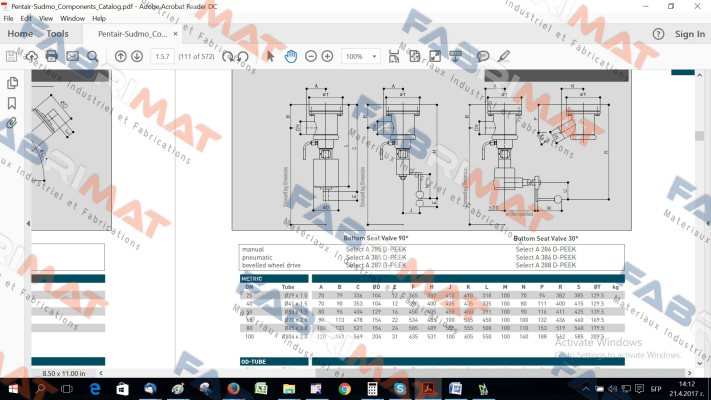
Task: Go to next page arrow
Action: (137, 56)
